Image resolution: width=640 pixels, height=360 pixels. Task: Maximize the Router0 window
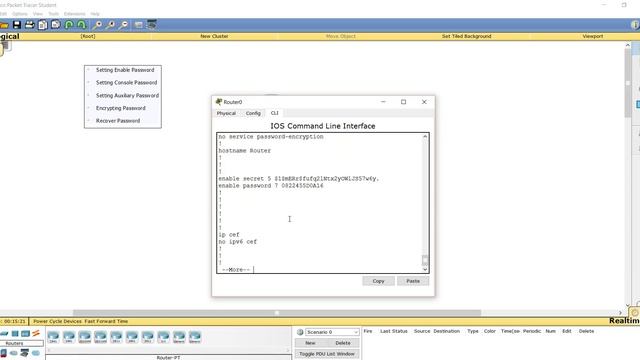(x=403, y=102)
